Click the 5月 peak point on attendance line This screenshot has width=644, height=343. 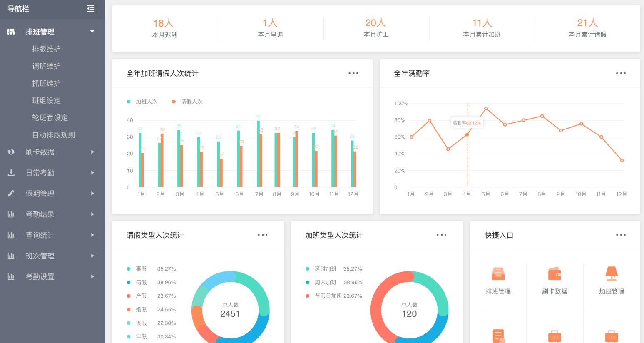(486, 109)
